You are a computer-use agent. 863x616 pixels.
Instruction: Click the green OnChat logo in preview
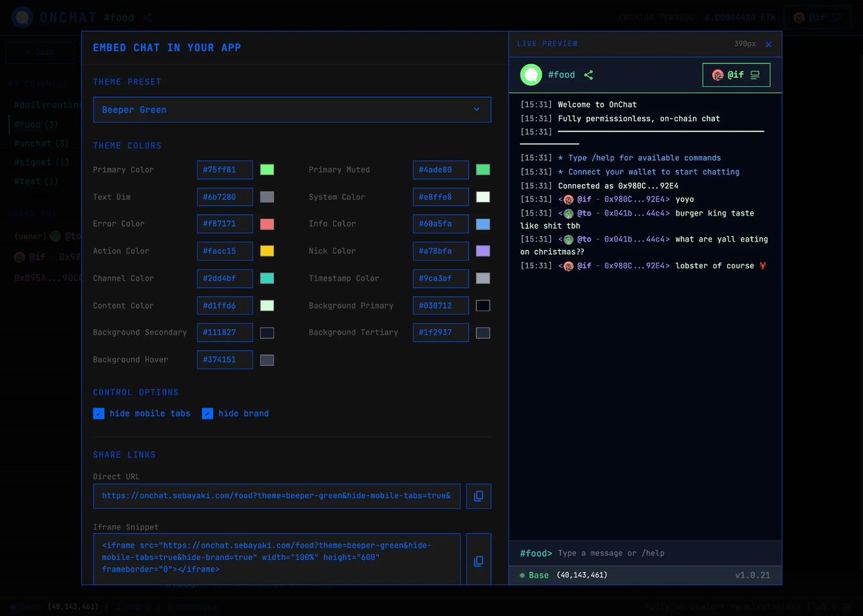pyautogui.click(x=531, y=75)
